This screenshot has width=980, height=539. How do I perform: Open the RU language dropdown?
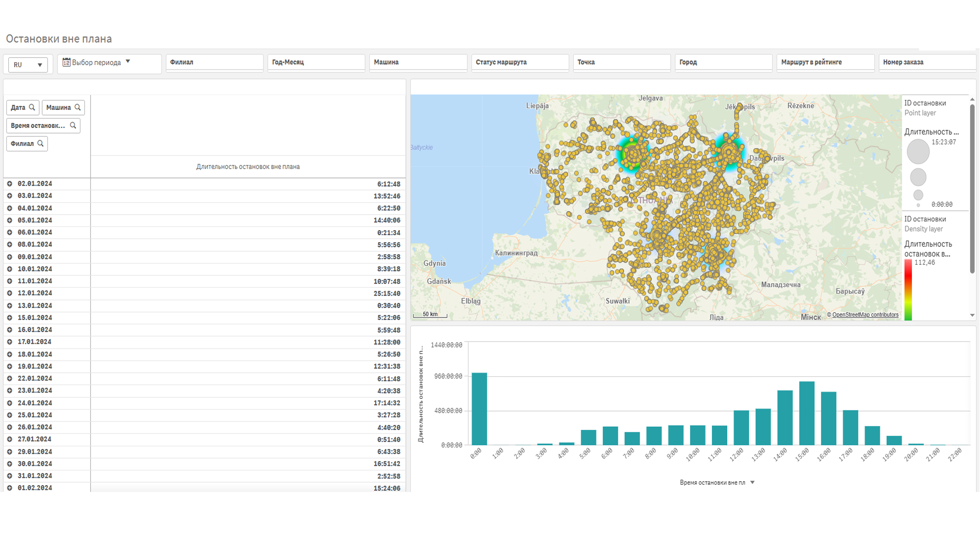pyautogui.click(x=28, y=65)
